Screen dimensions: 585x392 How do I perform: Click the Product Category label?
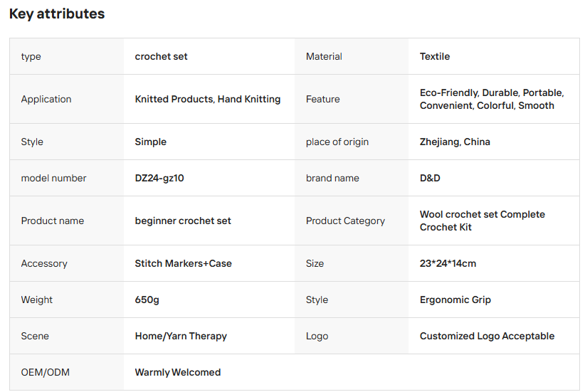point(345,221)
